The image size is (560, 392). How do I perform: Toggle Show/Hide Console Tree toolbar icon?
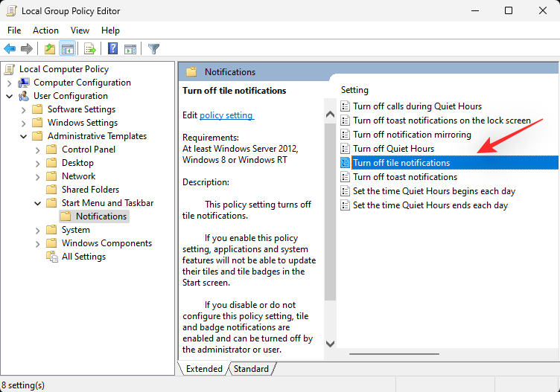67,49
